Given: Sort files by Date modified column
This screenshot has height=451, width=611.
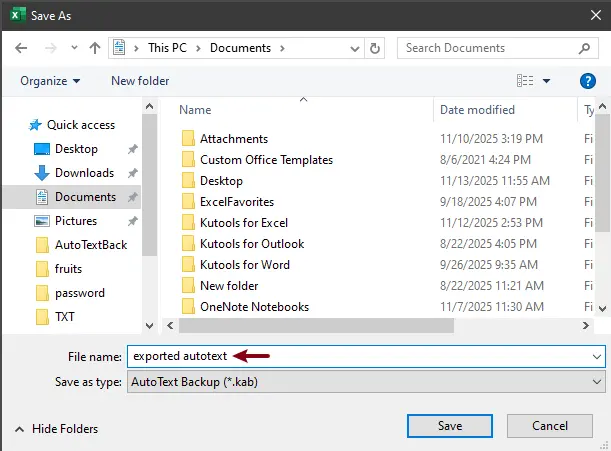Looking at the screenshot, I should pyautogui.click(x=478, y=110).
